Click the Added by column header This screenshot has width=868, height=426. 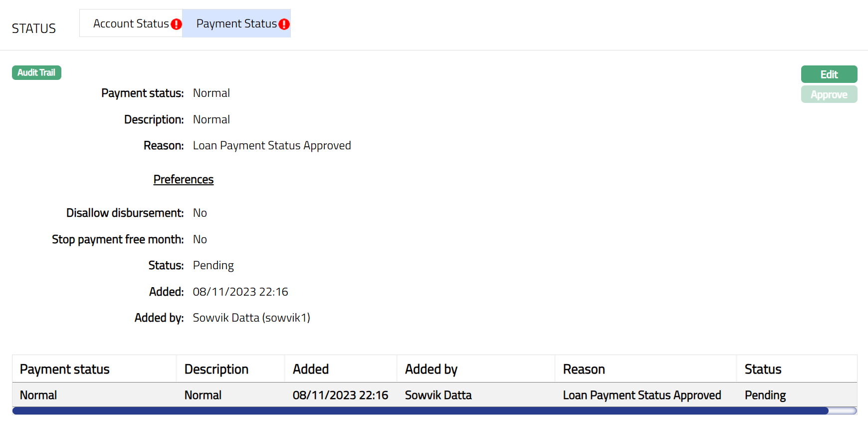[x=431, y=369]
